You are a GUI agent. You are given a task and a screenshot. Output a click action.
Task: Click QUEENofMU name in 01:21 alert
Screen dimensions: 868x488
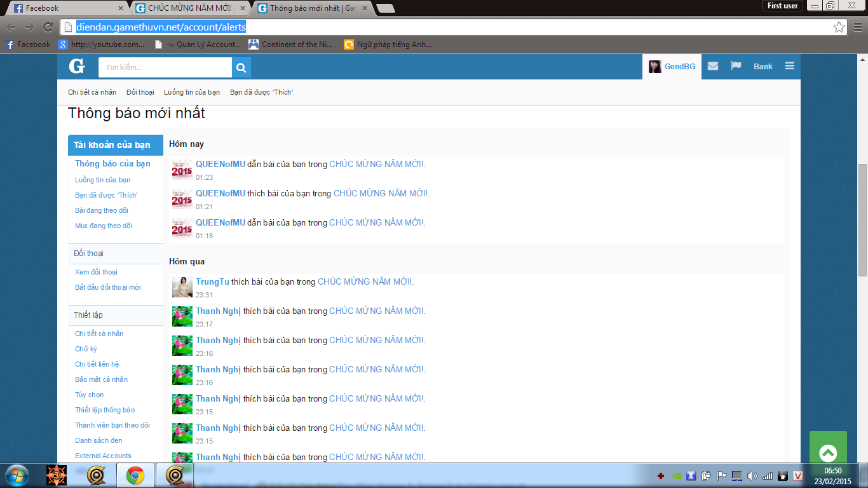pos(220,193)
